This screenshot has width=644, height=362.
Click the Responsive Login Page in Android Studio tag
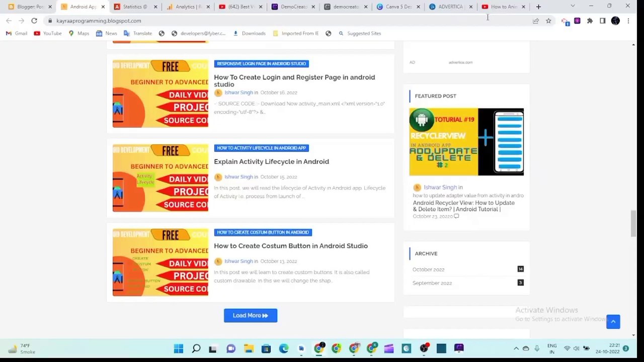coord(261,63)
